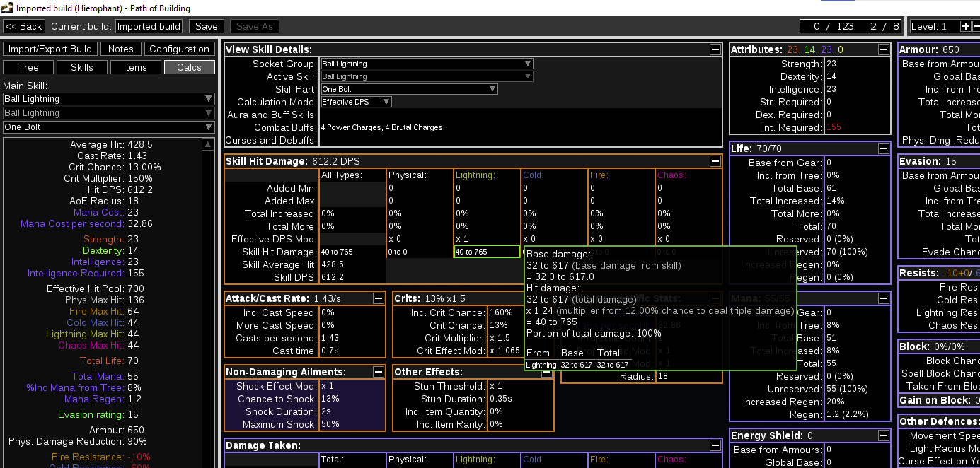Image resolution: width=980 pixels, height=468 pixels.
Task: Open the Configuration view
Action: pos(179,49)
